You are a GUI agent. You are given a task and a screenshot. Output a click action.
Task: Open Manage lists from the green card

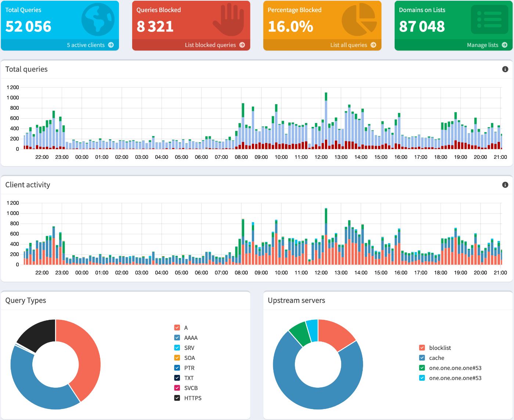coord(482,45)
